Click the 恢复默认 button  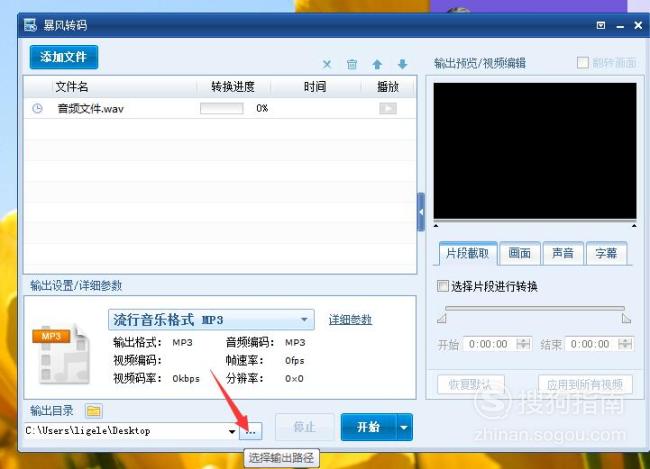[471, 385]
